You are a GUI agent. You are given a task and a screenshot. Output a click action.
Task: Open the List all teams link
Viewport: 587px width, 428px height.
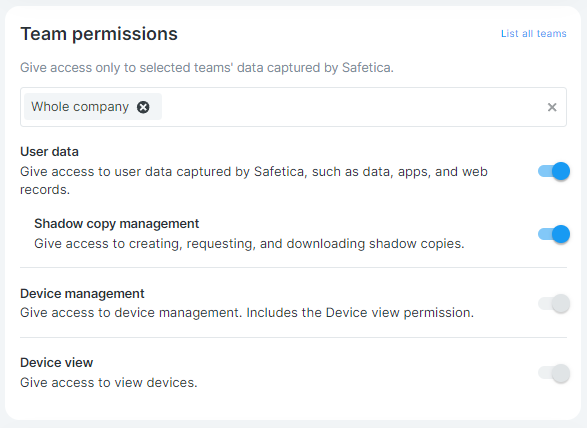click(533, 34)
